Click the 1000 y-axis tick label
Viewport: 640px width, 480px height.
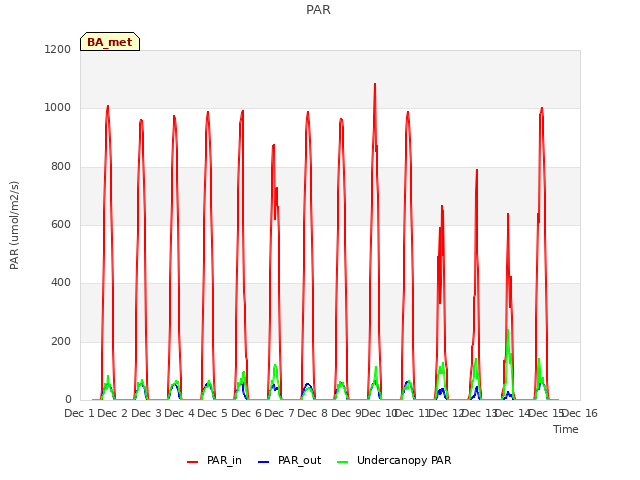(58, 108)
